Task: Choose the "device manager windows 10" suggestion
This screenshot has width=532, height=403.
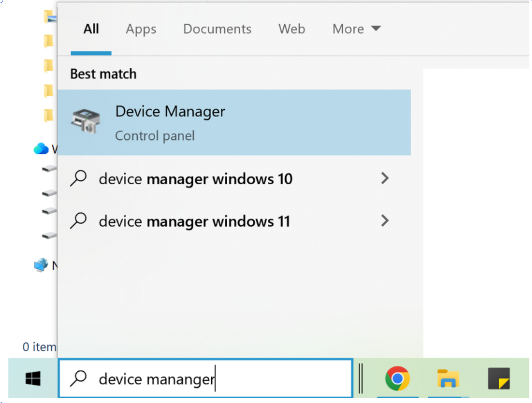Action: point(195,179)
